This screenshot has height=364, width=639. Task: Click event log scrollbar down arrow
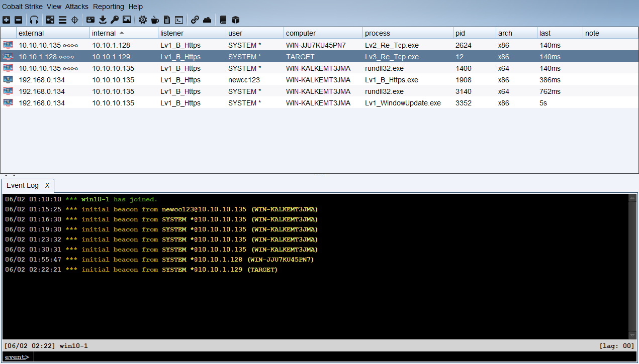pos(632,335)
